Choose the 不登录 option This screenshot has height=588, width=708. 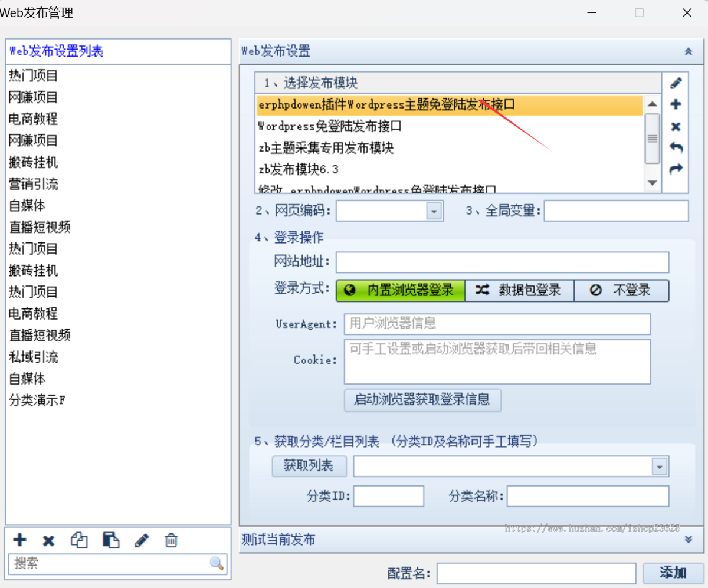(x=622, y=291)
